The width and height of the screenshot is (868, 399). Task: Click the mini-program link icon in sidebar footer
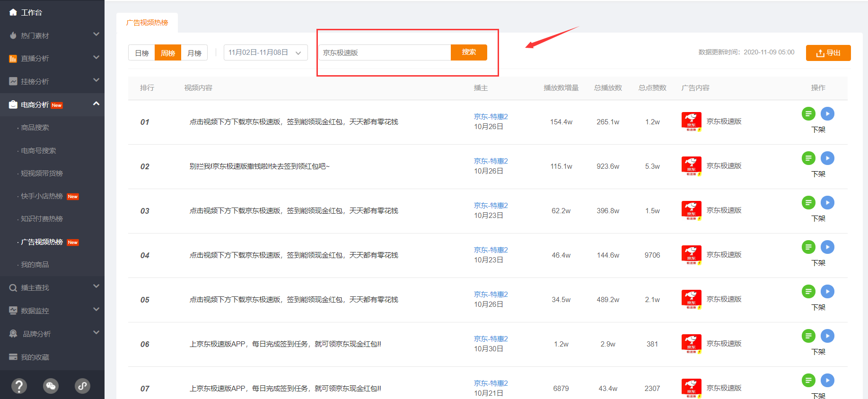pos(83,386)
